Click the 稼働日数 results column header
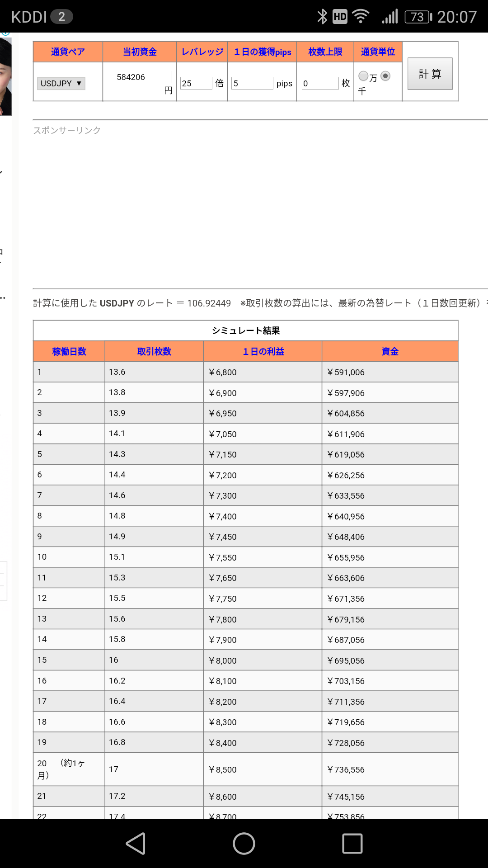The height and width of the screenshot is (868, 488). (69, 351)
